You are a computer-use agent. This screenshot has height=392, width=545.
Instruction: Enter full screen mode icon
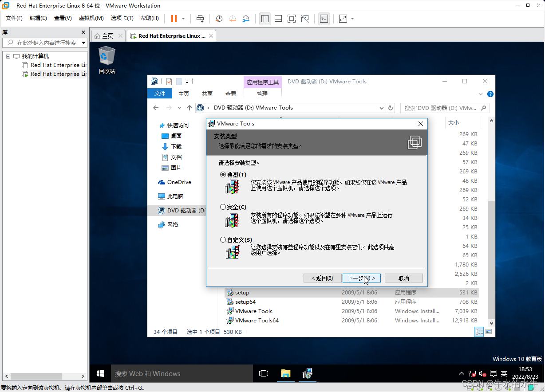point(292,19)
